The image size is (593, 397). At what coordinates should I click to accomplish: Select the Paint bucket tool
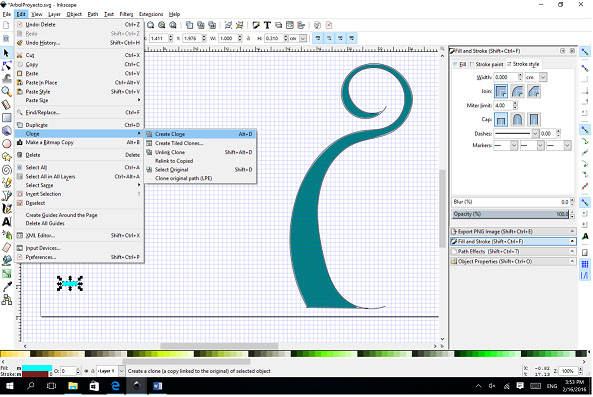pyautogui.click(x=6, y=261)
